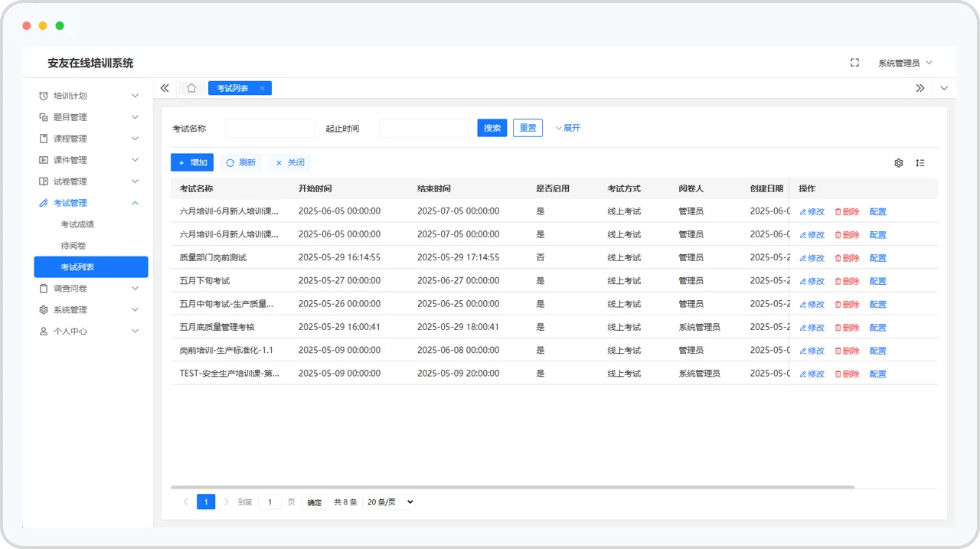Open the tab options dropdown chevron
Screen dimensions: 980x549
tap(944, 88)
